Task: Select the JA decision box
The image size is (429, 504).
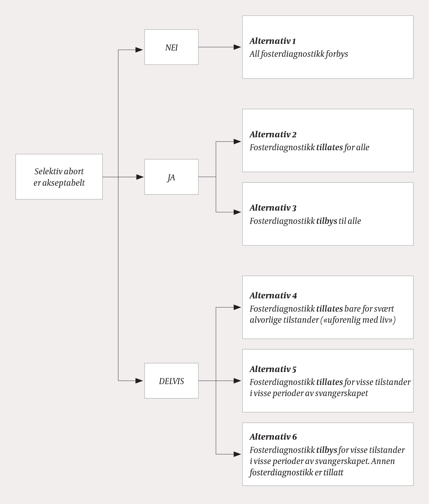Action: 171,177
